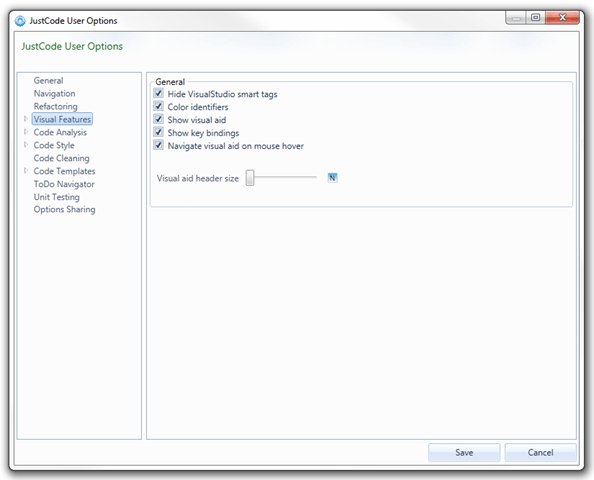This screenshot has width=594, height=480.
Task: Select Code Templates in the tree
Action: coord(64,171)
